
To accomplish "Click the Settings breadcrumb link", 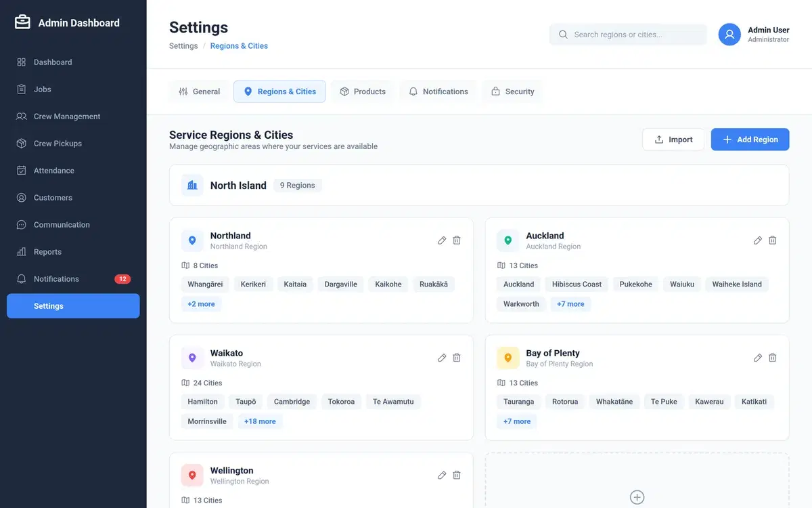I will pyautogui.click(x=183, y=46).
